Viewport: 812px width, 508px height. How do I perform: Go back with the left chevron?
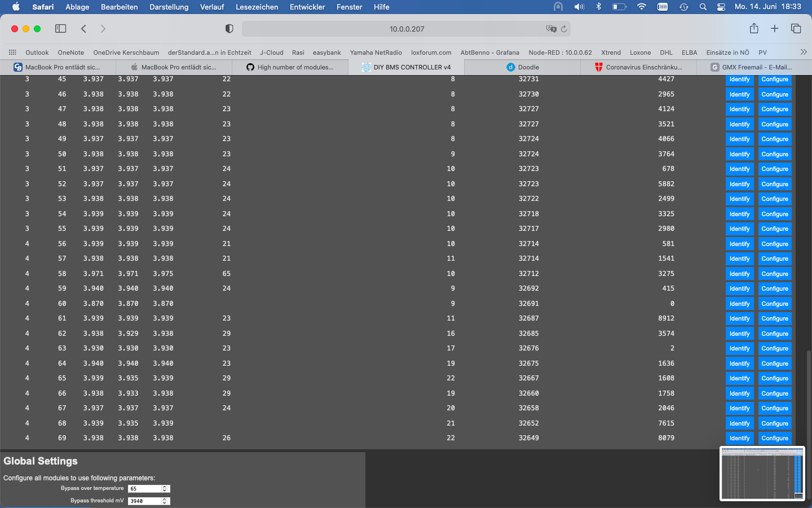(83, 29)
